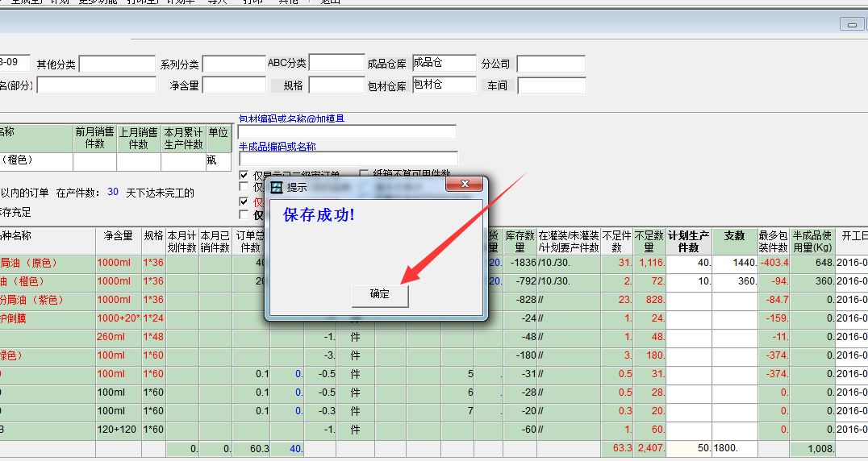Toggle the 纸箱不算可用件数 checkbox

click(364, 173)
